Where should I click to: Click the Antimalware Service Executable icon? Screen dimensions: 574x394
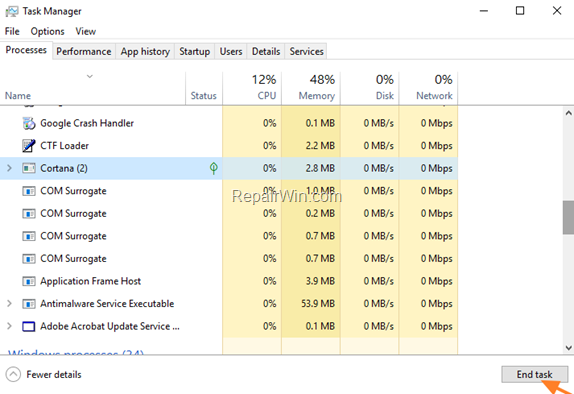pyautogui.click(x=29, y=304)
